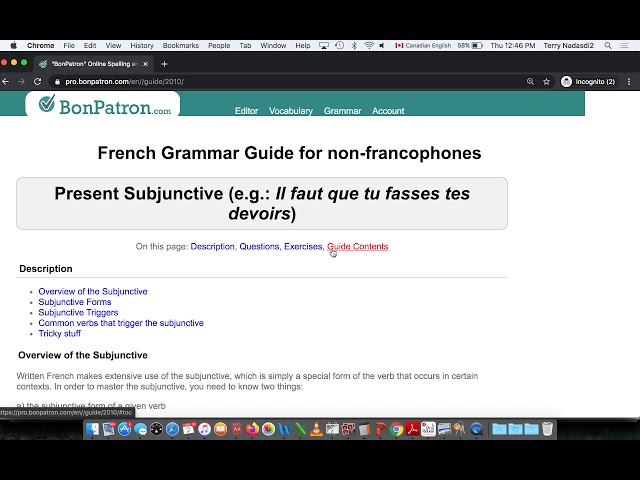Image resolution: width=640 pixels, height=480 pixels.
Task: Click the Bluetooth menu bar icon
Action: [354, 45]
